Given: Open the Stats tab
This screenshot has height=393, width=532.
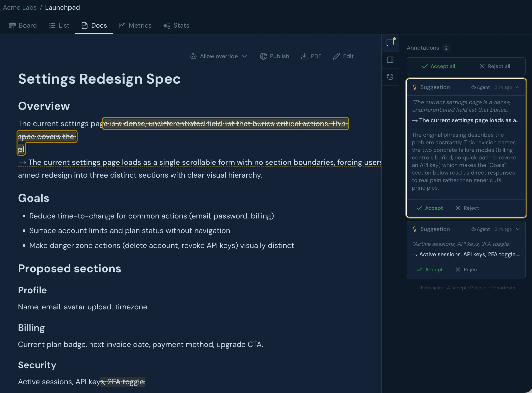Looking at the screenshot, I should (176, 26).
